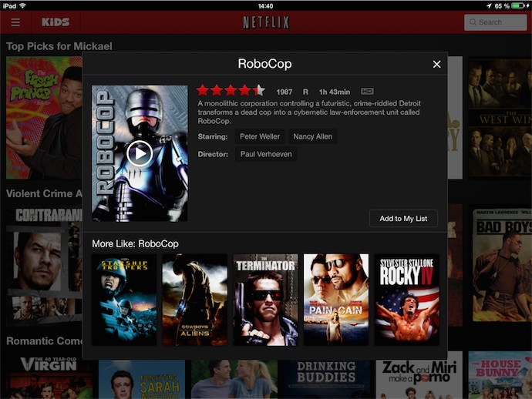Switch to the KIDS section
The height and width of the screenshot is (399, 532).
(56, 22)
